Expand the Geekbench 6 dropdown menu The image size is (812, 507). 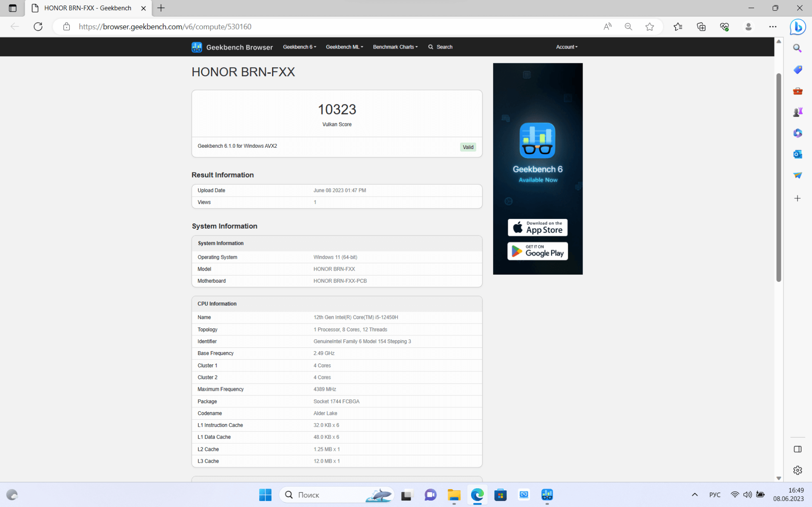[299, 47]
